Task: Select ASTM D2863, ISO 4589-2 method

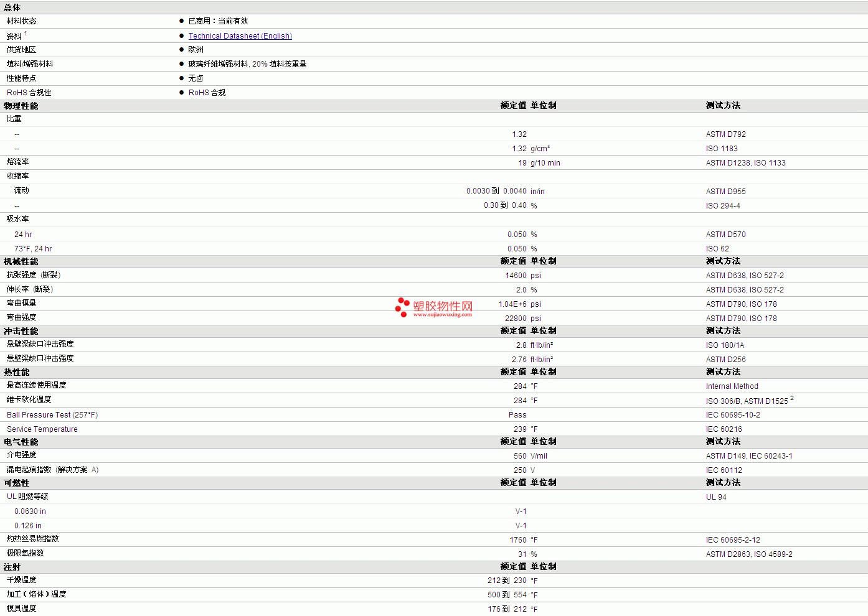Action: point(749,554)
